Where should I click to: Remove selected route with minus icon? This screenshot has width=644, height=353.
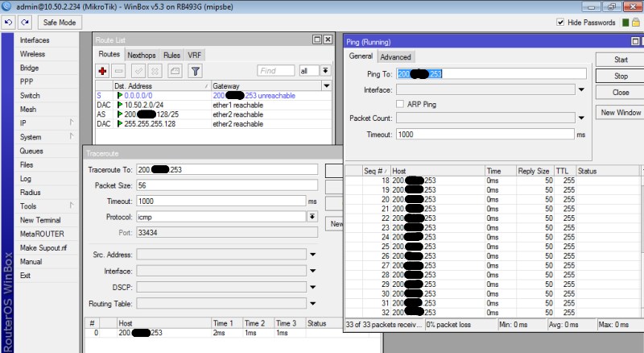(118, 71)
